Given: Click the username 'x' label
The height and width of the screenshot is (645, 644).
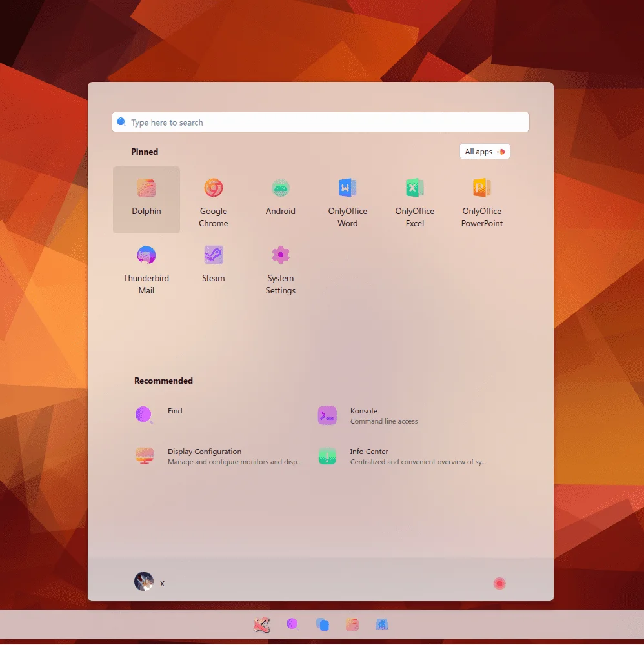Looking at the screenshot, I should tap(162, 584).
